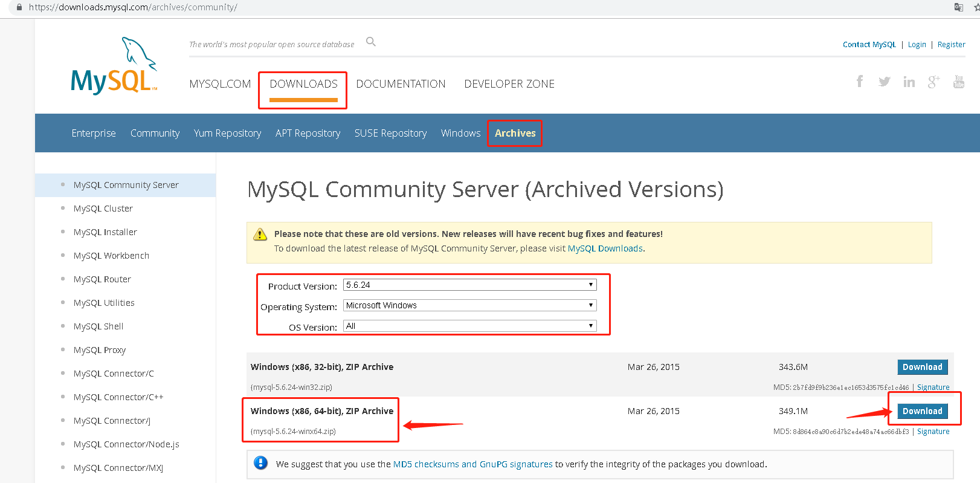
Task: Switch to the DOWNLOADS tab
Action: (303, 84)
